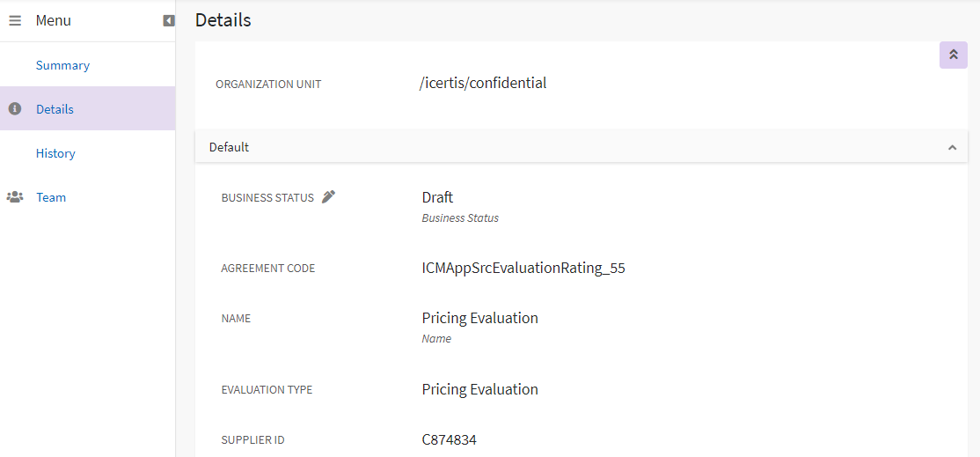The width and height of the screenshot is (980, 457).
Task: Collapse all sections with double-chevron button
Action: pos(953,55)
